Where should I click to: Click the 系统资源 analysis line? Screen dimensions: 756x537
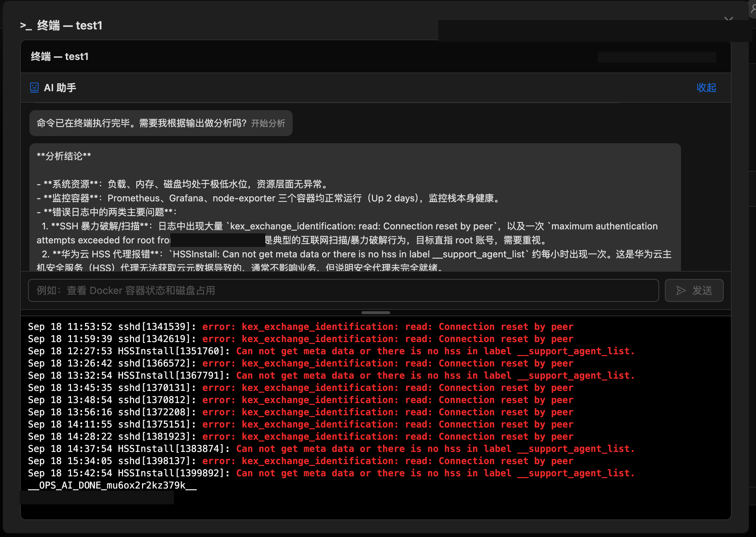(183, 184)
